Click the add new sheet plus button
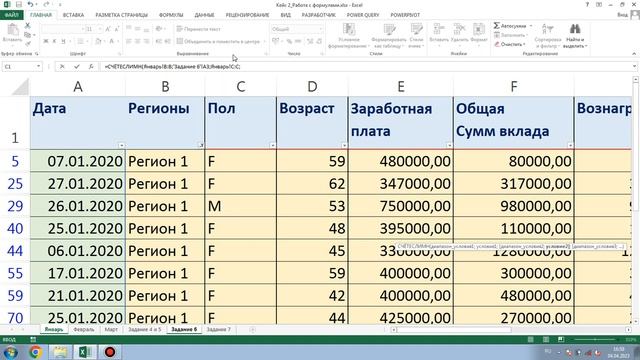The image size is (640, 360). click(x=252, y=329)
